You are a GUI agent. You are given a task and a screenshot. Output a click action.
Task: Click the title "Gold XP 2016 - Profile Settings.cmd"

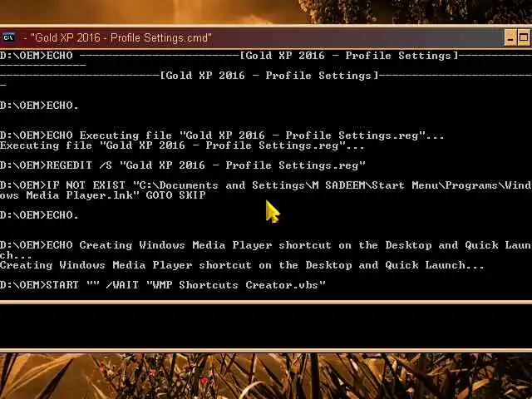121,37
